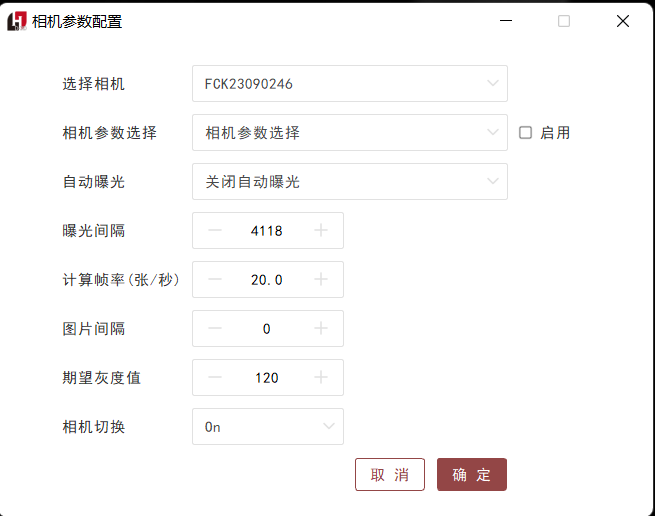655x516 pixels.
Task: Click the plus icon for 曝光间隔
Action: 321,231
